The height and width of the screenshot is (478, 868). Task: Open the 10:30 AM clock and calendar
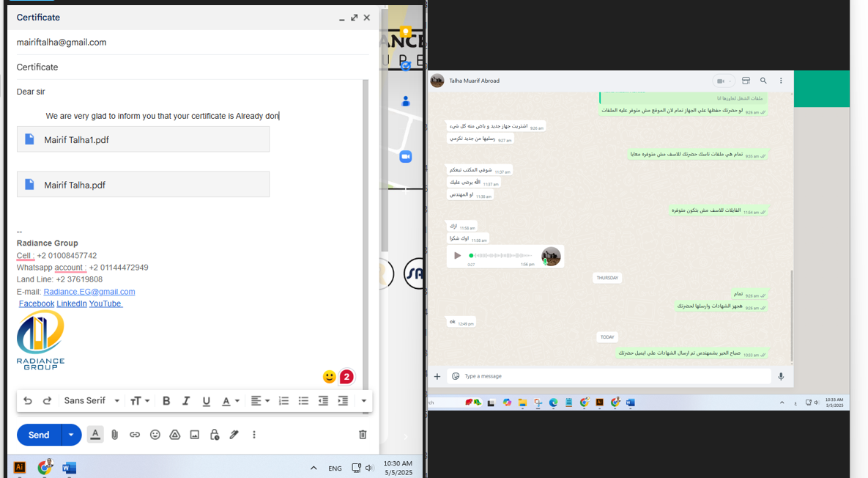click(398, 468)
